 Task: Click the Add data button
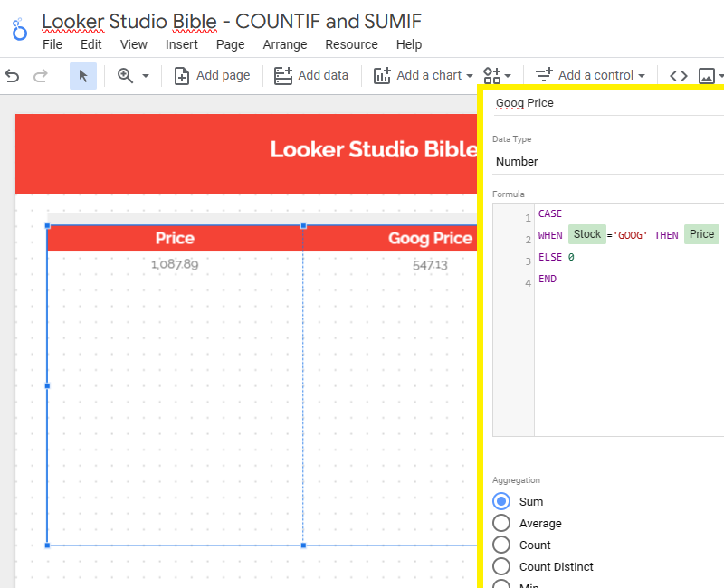pyautogui.click(x=311, y=76)
